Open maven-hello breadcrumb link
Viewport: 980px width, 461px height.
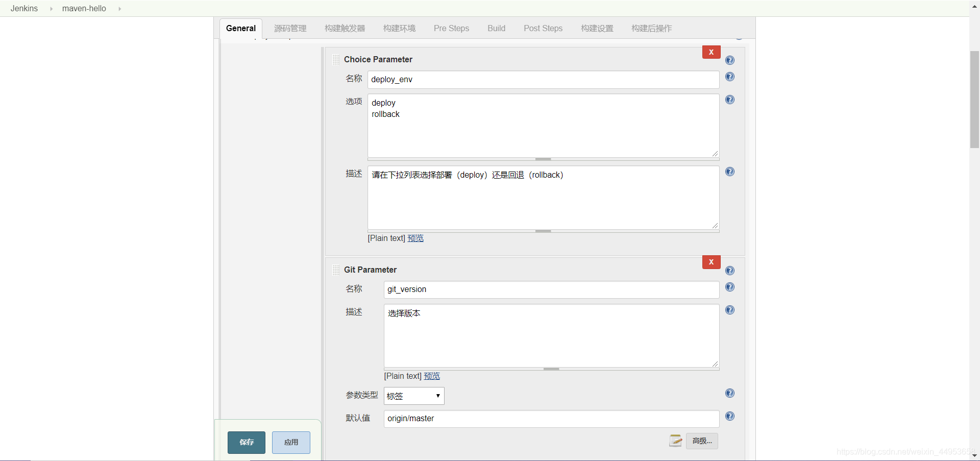(x=84, y=9)
